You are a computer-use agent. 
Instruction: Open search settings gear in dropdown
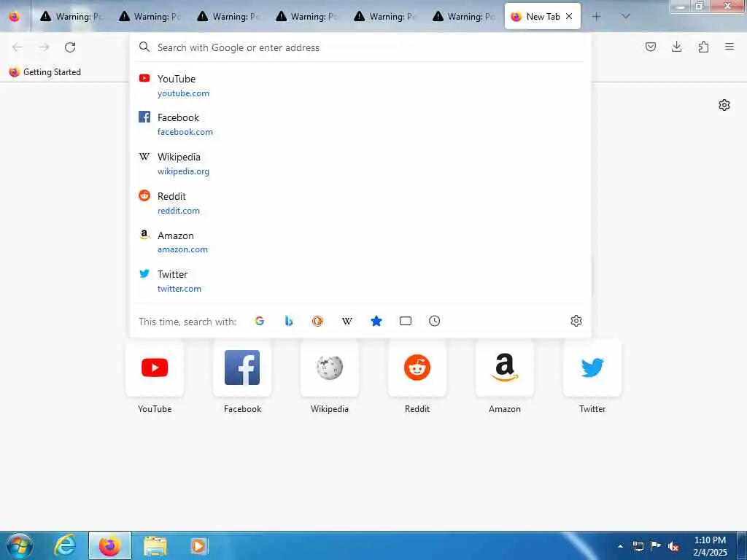click(576, 321)
